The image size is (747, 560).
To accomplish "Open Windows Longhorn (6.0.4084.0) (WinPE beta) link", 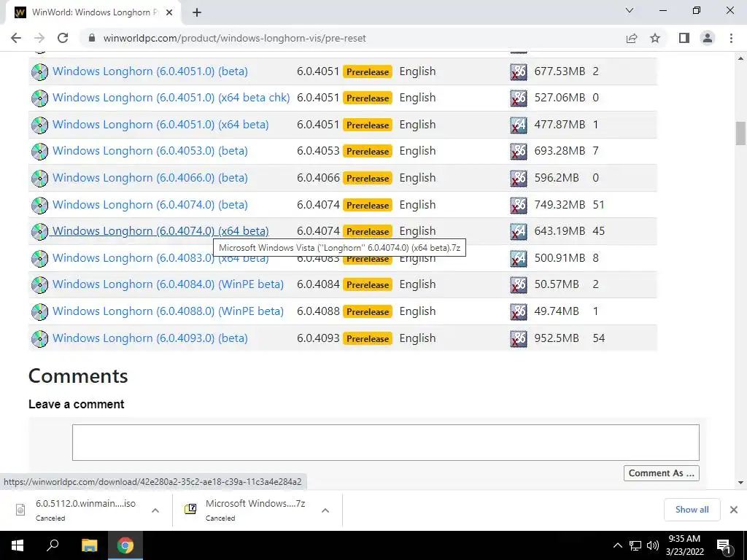I will coord(168,284).
